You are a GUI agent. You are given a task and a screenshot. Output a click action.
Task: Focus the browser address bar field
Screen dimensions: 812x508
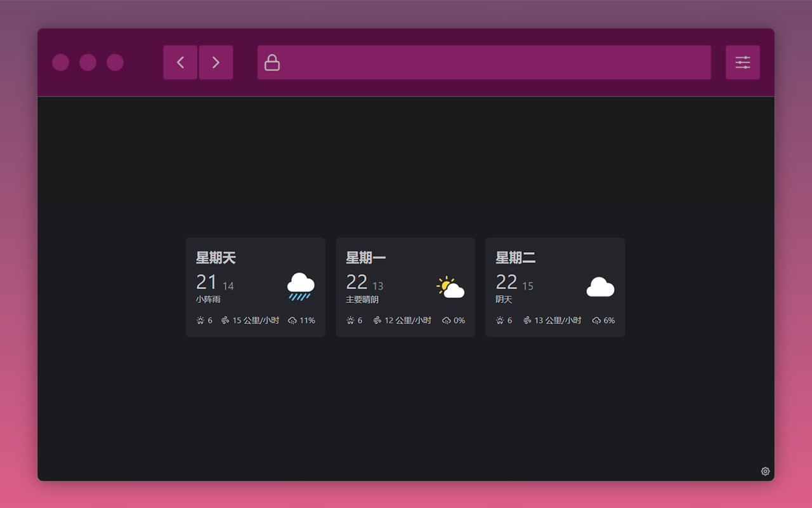pyautogui.click(x=484, y=62)
